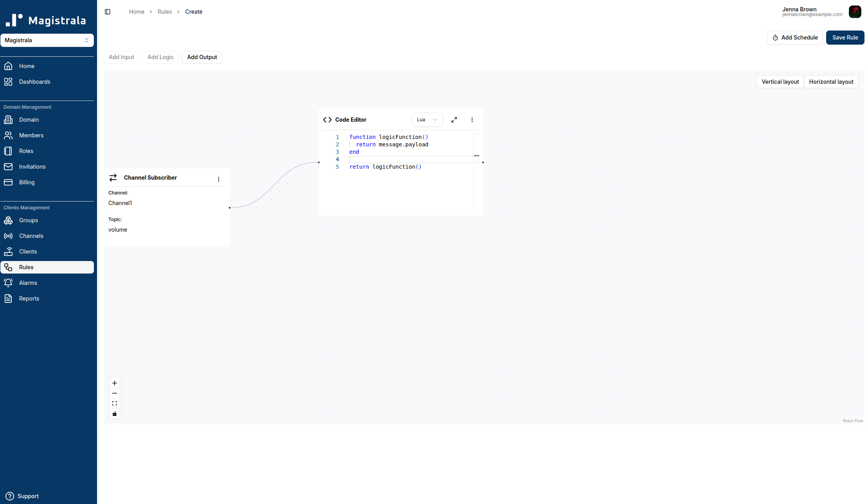868x504 pixels.
Task: Open the Billing page icon
Action: [x=8, y=182]
